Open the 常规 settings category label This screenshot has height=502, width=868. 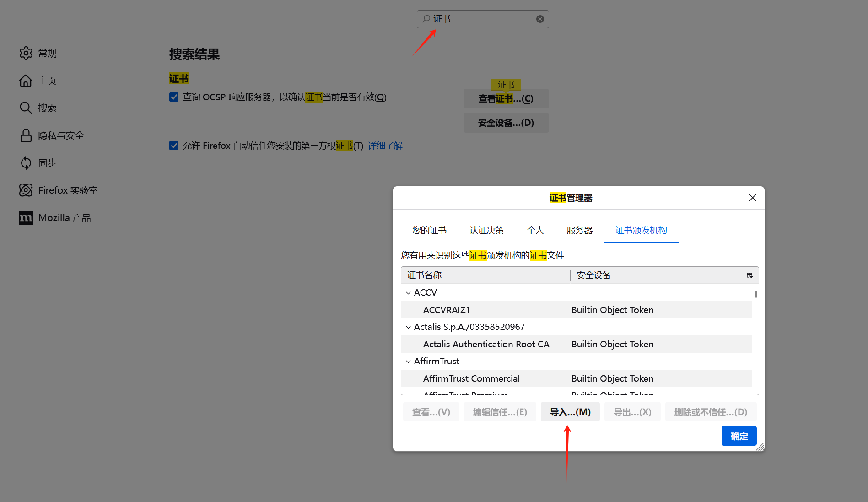coord(47,53)
